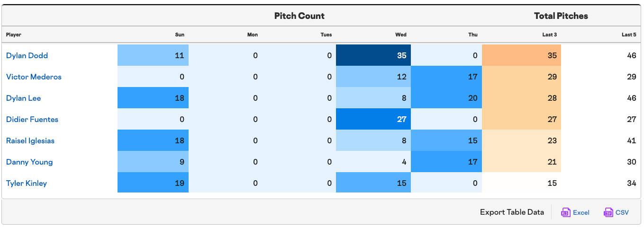This screenshot has width=644, height=227.
Task: Click the CSV export link text
Action: [622, 212]
